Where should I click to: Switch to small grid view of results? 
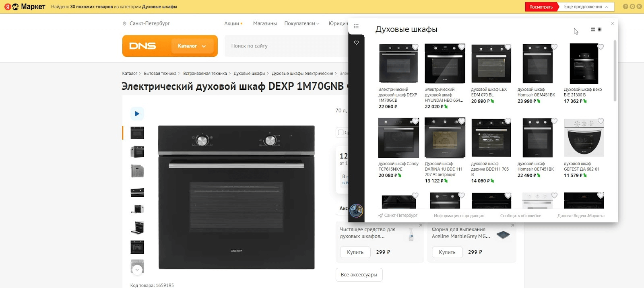click(x=599, y=29)
